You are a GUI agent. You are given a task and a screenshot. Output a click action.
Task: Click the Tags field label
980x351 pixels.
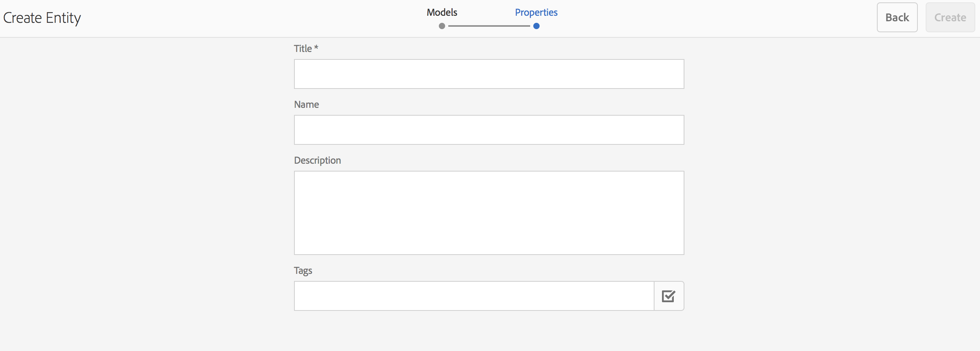(x=303, y=271)
